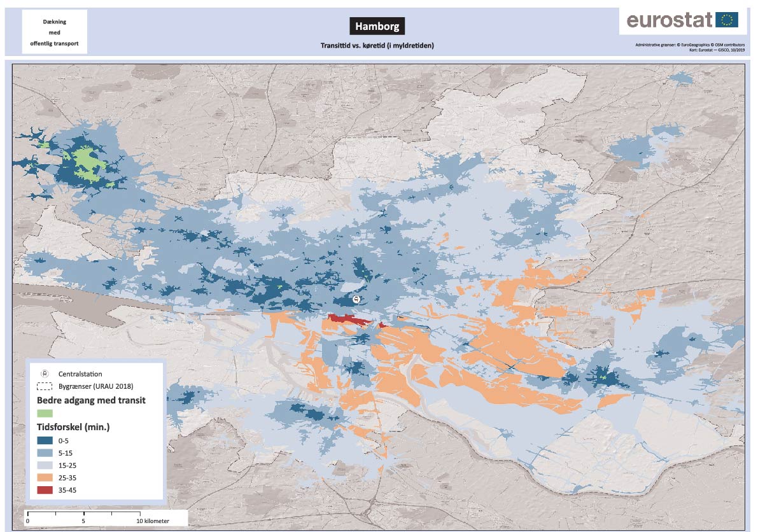Pick the medium blue 5-15 legend swatch
This screenshot has width=758, height=532.
[45, 452]
